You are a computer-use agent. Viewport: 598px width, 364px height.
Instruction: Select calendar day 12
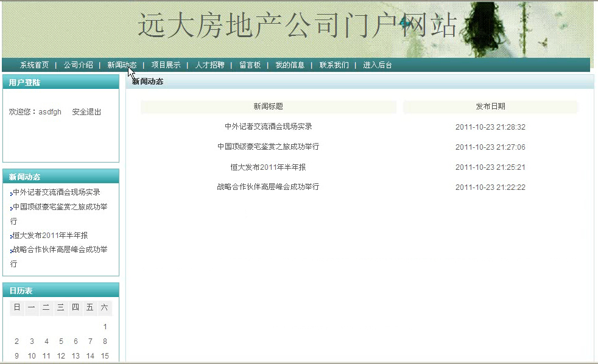(x=61, y=356)
